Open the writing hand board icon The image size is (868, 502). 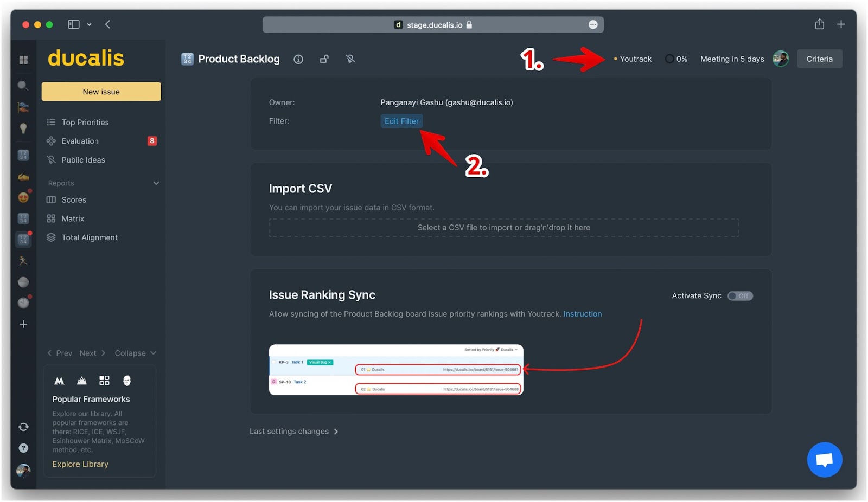(x=23, y=176)
